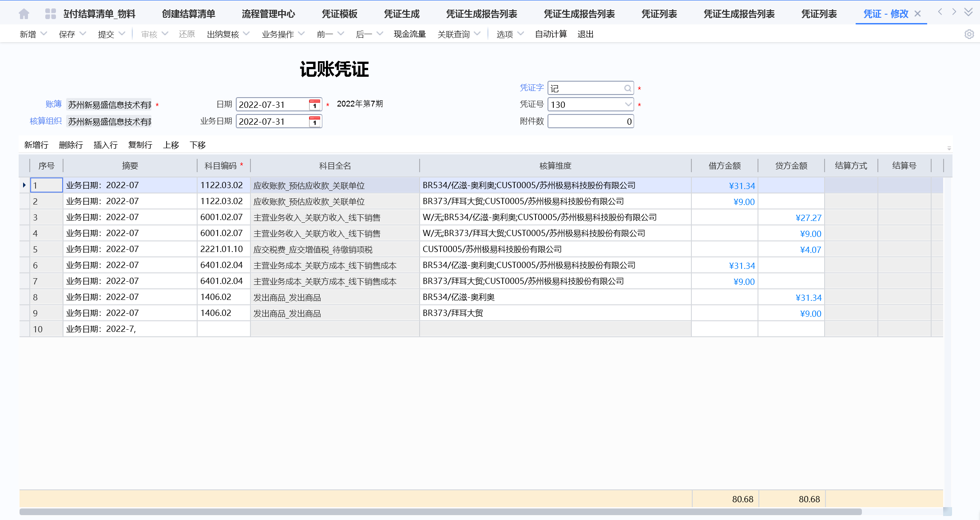Screen dimensions: 980x520
Task: Select row 5 credit amount ¥4.07
Action: [791, 249]
